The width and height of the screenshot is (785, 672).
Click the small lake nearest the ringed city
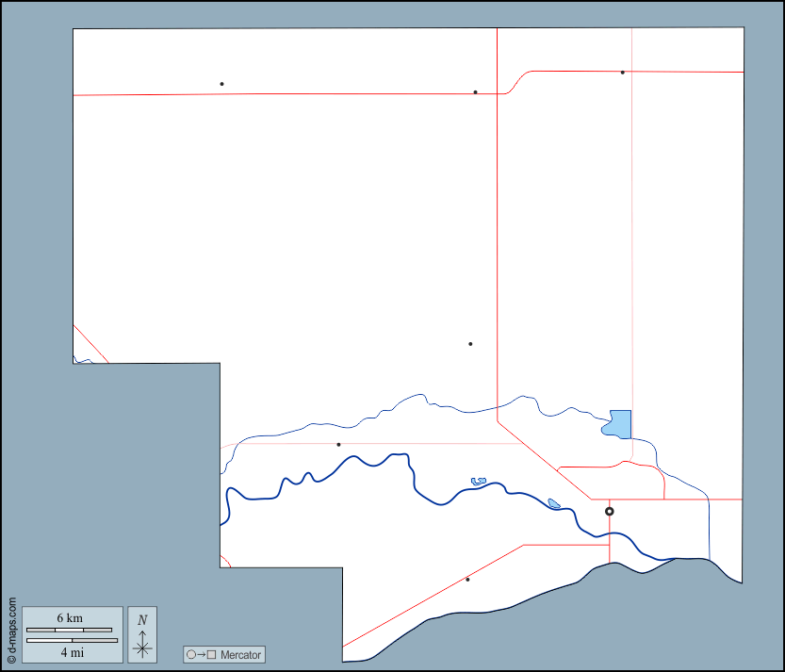pos(554,503)
